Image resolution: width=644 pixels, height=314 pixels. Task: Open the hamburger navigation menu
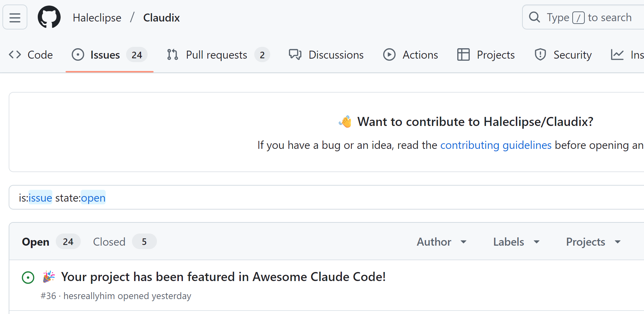[15, 17]
